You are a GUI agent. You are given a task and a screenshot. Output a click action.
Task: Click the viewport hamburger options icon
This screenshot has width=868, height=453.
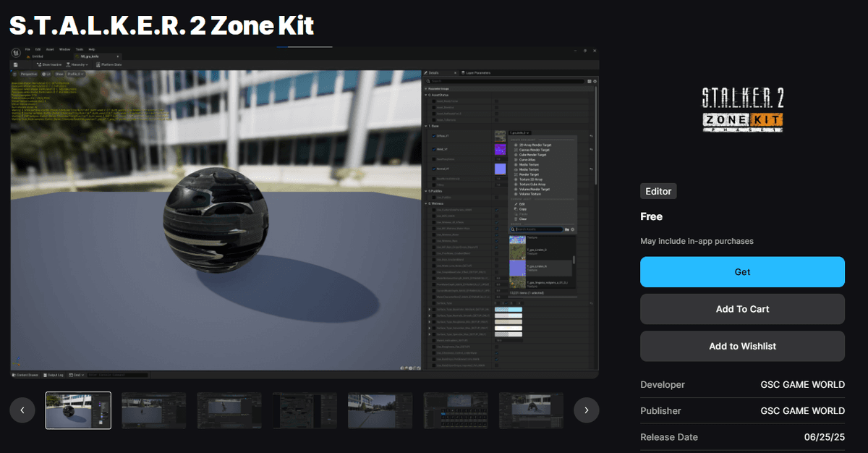click(14, 74)
